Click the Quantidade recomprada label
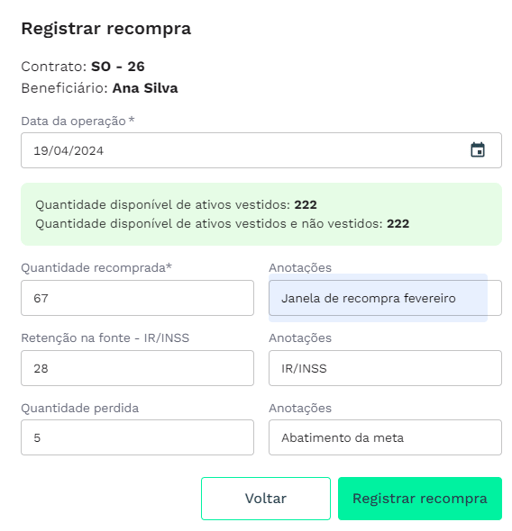The image size is (512, 531). (97, 268)
